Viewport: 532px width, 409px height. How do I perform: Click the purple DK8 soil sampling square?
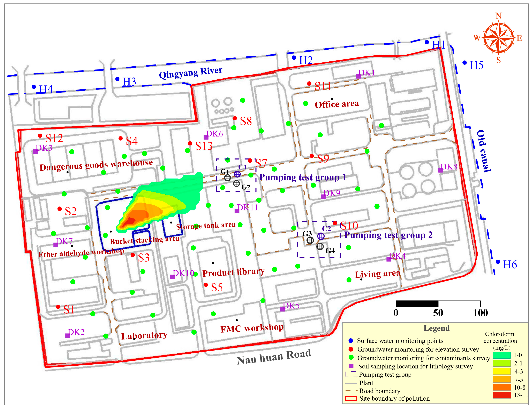pyautogui.click(x=440, y=170)
